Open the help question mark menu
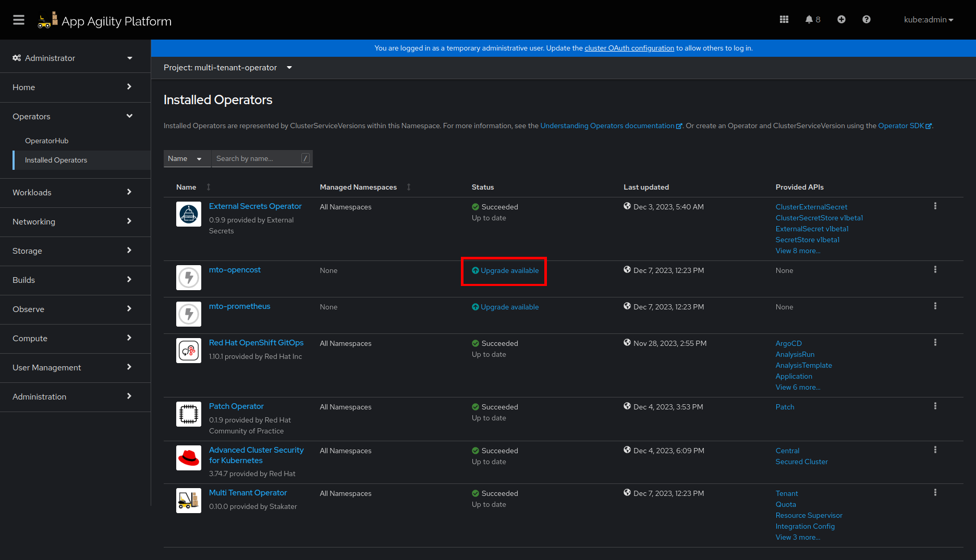 [x=866, y=19]
